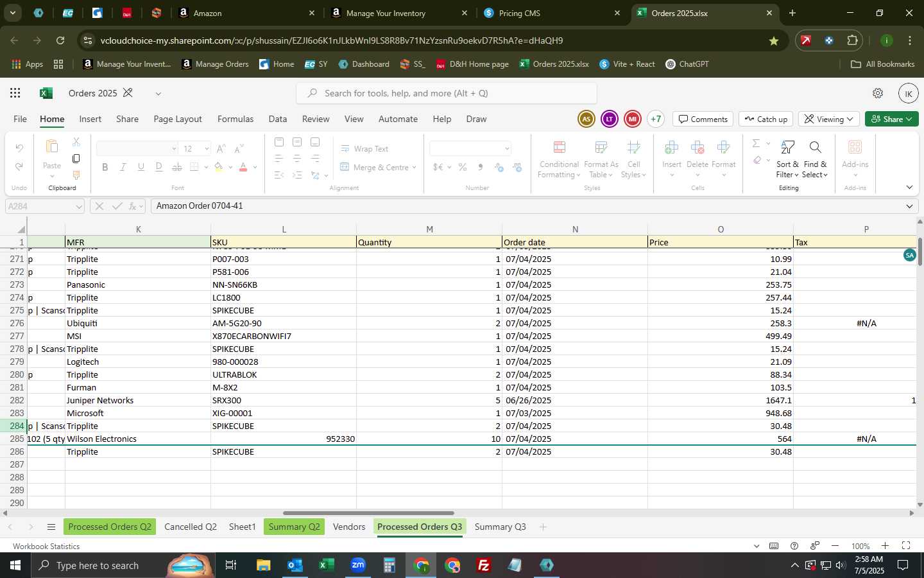Open the Outlook icon in taskbar
The width and height of the screenshot is (924, 578).
(295, 565)
